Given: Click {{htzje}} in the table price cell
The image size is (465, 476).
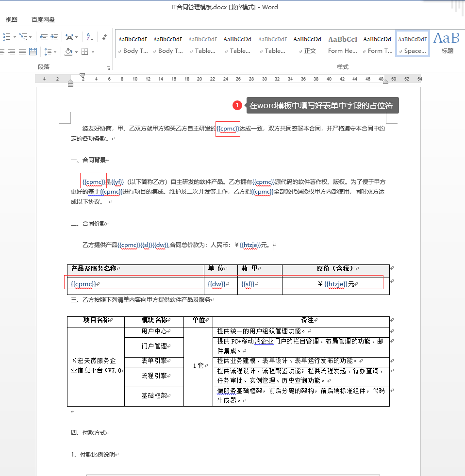Looking at the screenshot, I should tap(336, 284).
